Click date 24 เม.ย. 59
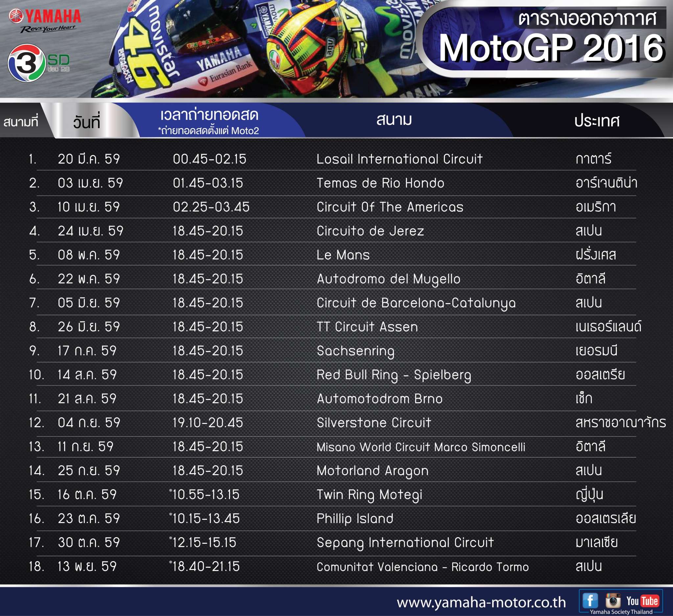 click(x=90, y=231)
